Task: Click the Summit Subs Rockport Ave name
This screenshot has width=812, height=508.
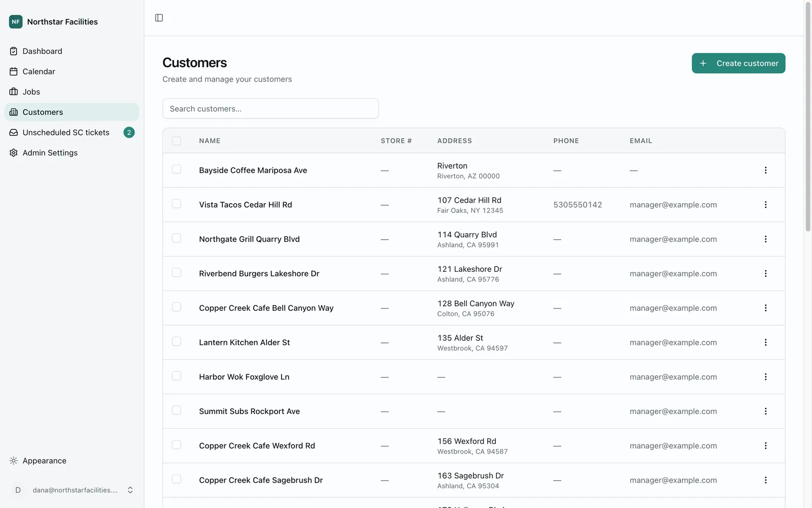Action: (x=249, y=411)
